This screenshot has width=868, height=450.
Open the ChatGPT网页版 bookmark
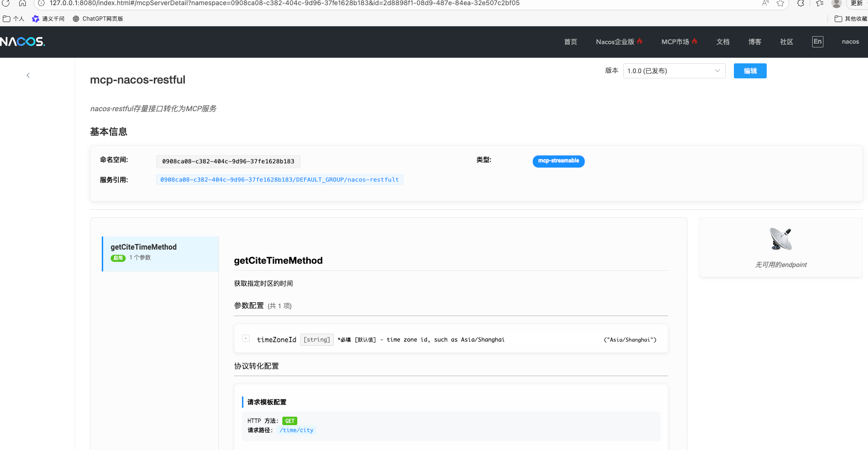tap(98, 18)
